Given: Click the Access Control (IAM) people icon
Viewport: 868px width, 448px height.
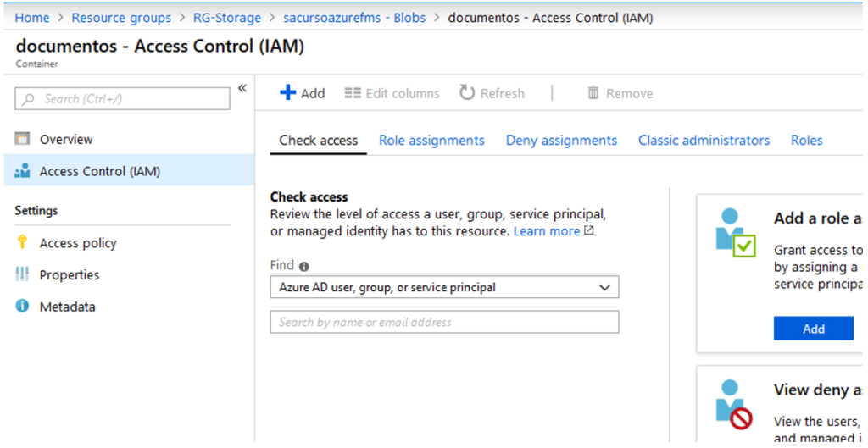Looking at the screenshot, I should (22, 171).
